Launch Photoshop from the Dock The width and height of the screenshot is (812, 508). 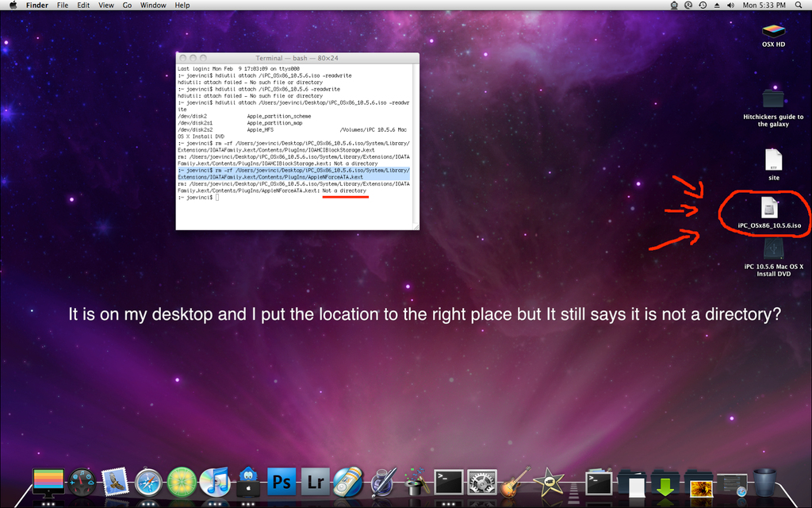click(x=282, y=482)
